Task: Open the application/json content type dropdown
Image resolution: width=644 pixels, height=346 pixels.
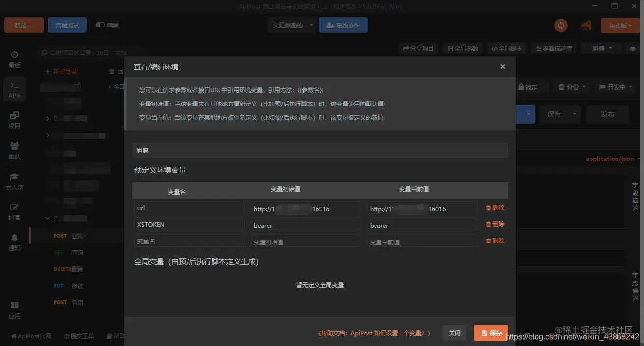Action: tap(613, 159)
